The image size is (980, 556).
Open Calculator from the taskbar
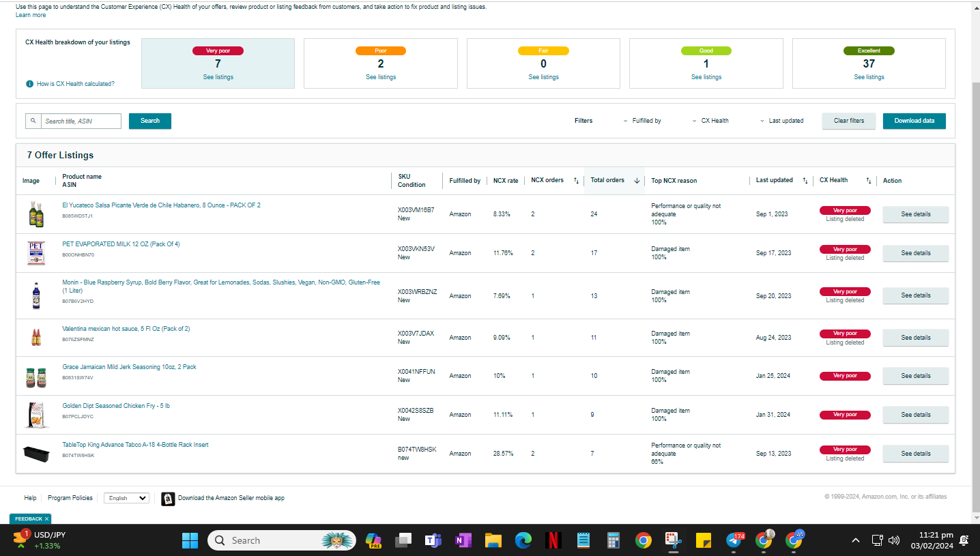point(614,540)
